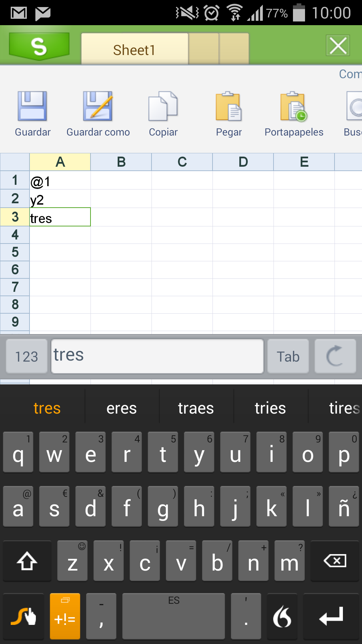Tap the Pegar paste icon
The height and width of the screenshot is (644, 362).
[x=229, y=107]
